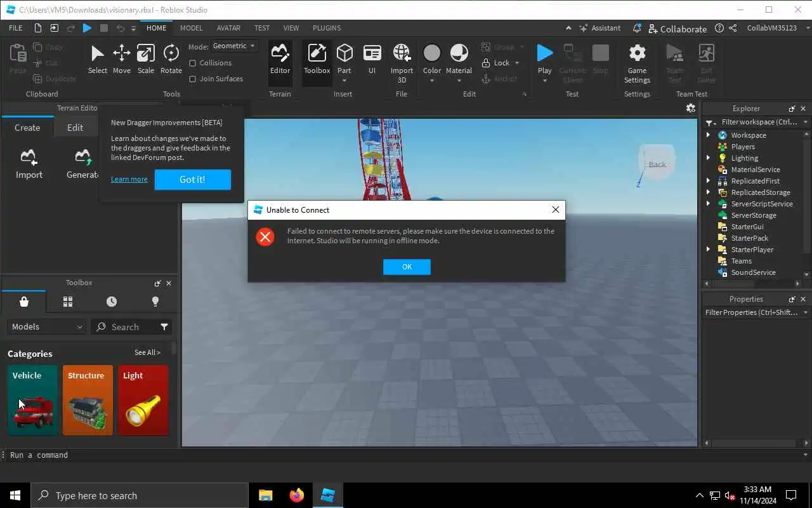
Task: Switch to the TEST ribbon tab
Action: [262, 28]
